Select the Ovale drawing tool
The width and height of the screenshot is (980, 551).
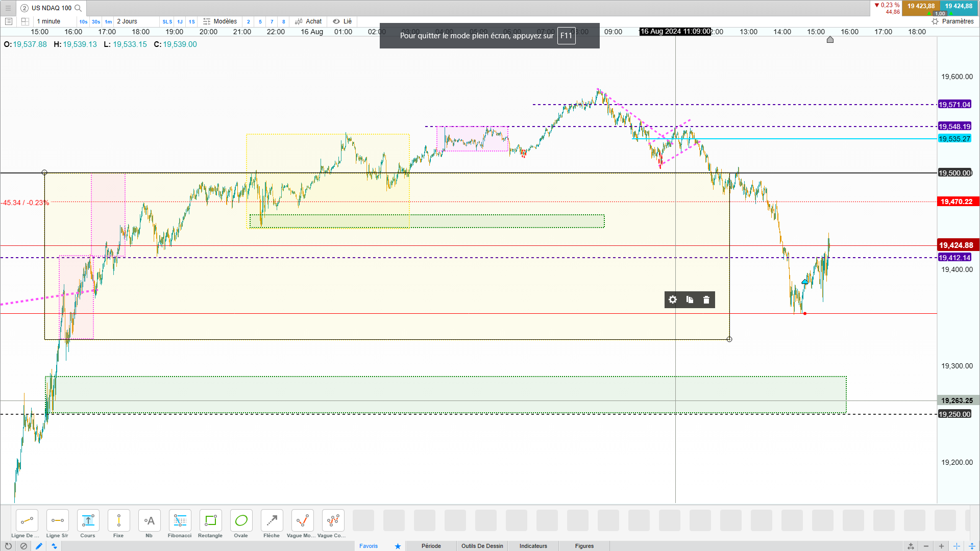pyautogui.click(x=241, y=521)
